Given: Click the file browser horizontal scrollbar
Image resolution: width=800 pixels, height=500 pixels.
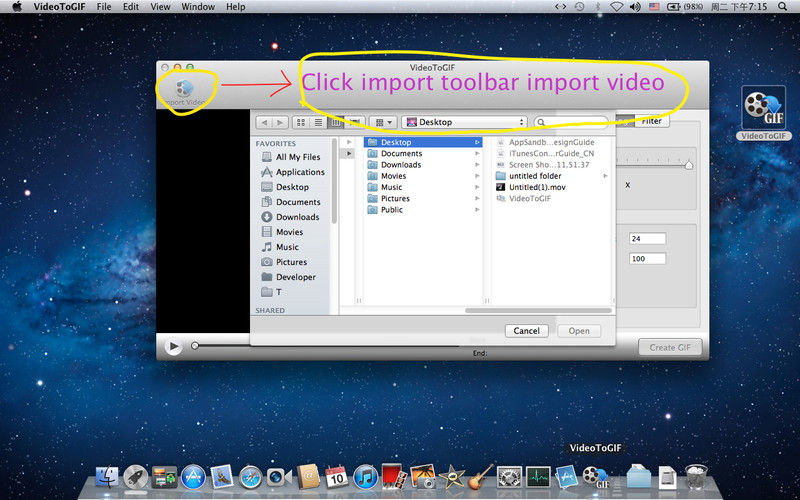Looking at the screenshot, I should 538,310.
